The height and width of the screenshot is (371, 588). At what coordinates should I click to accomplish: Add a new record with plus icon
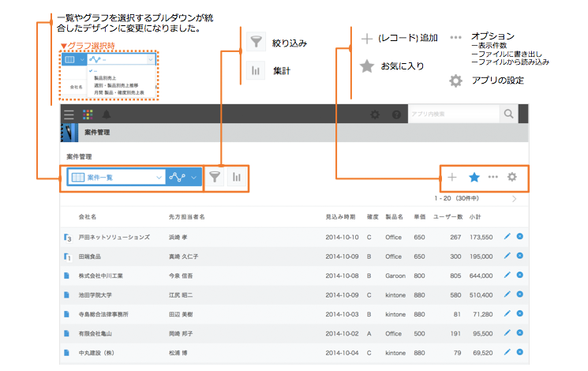click(x=452, y=178)
